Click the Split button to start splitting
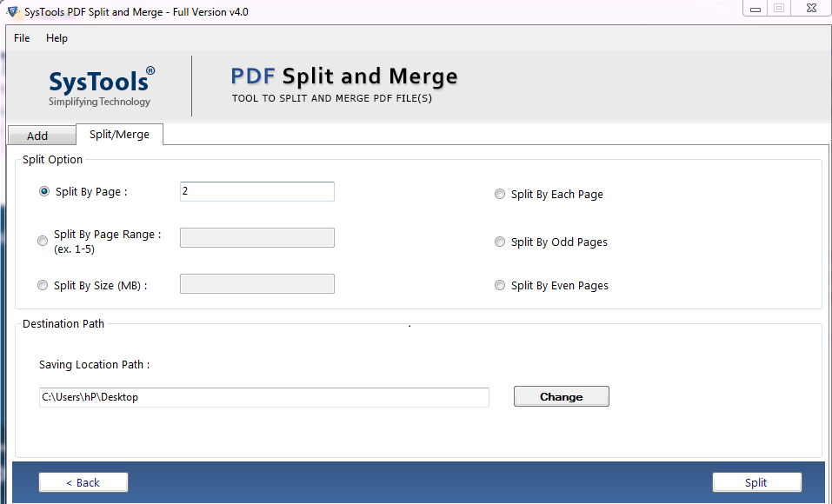832x504 pixels. (x=756, y=481)
